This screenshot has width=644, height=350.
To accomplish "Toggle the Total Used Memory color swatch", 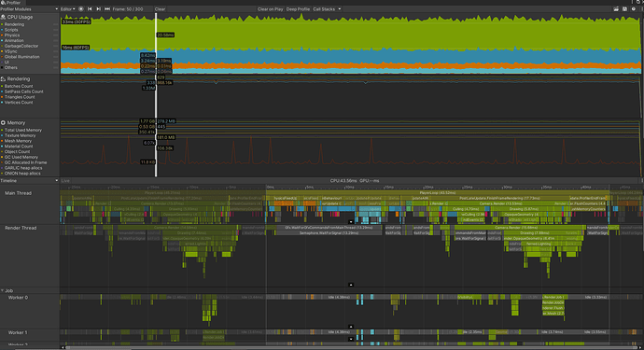I will (x=2, y=131).
